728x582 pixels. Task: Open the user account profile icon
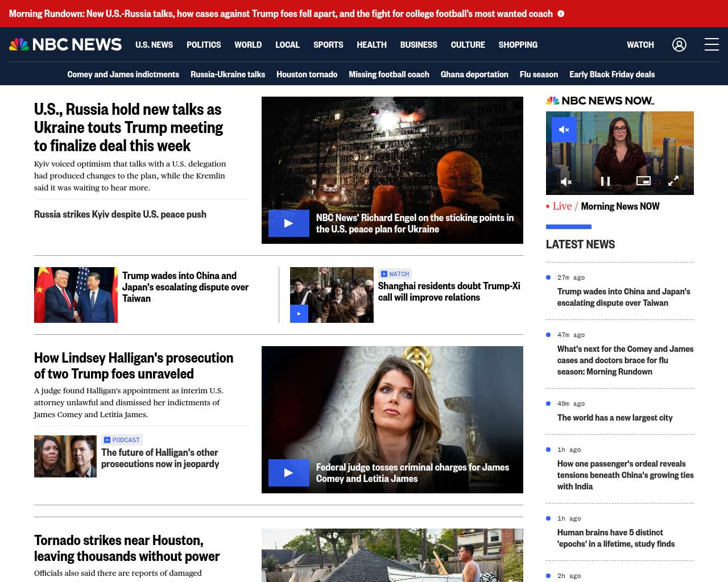pos(679,44)
